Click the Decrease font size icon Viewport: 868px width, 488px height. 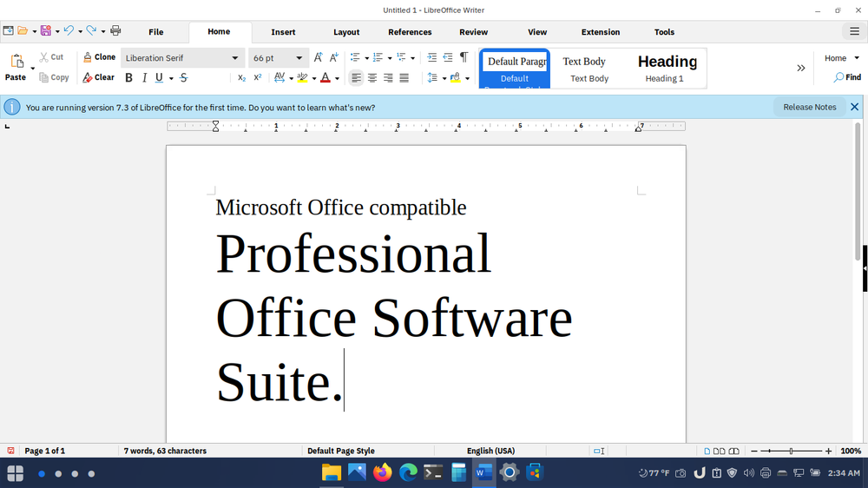click(334, 57)
